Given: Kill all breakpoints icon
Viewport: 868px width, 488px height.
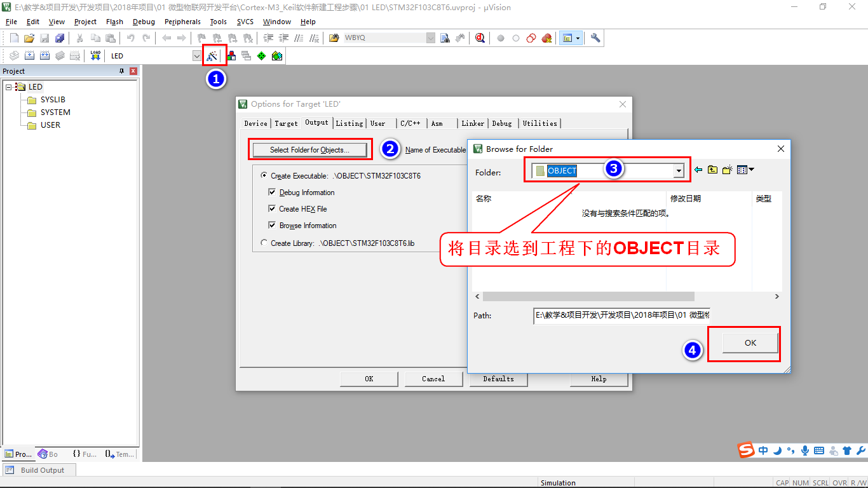Looking at the screenshot, I should pos(546,38).
